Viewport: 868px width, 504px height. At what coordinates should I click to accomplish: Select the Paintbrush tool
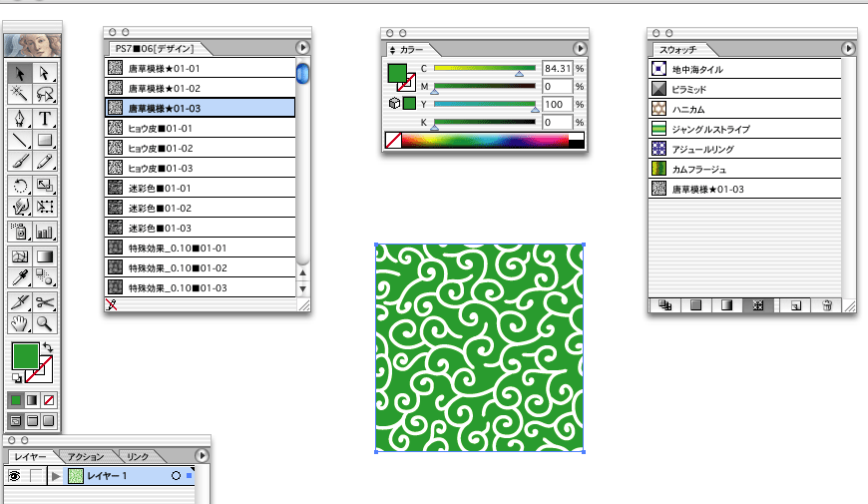20,161
